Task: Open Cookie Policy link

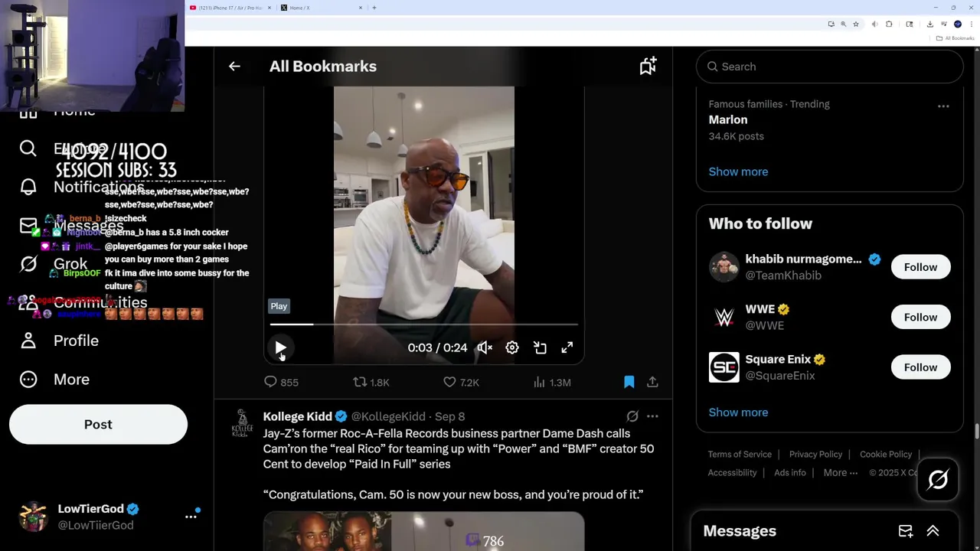Action: click(x=886, y=455)
